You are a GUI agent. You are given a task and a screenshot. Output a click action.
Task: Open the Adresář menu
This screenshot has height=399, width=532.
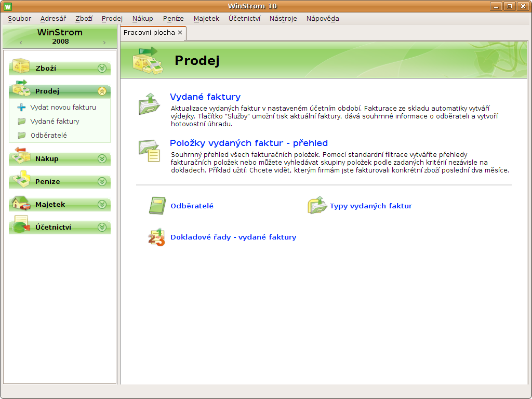[53, 19]
